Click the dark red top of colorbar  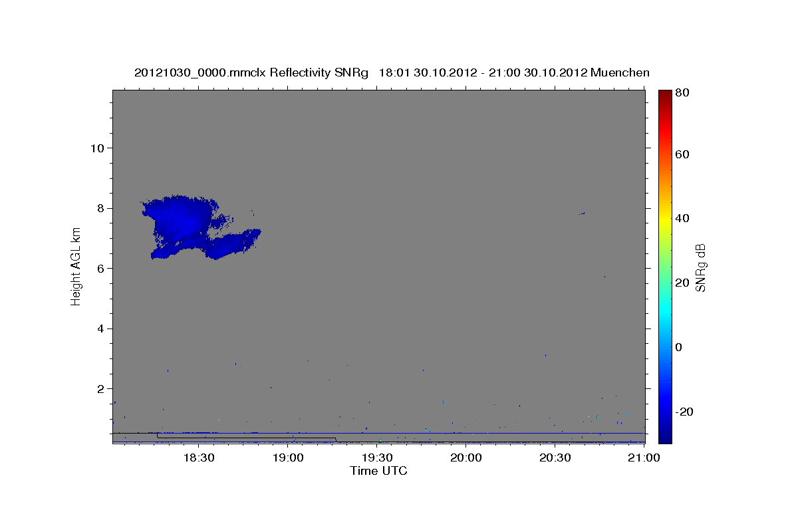click(665, 94)
